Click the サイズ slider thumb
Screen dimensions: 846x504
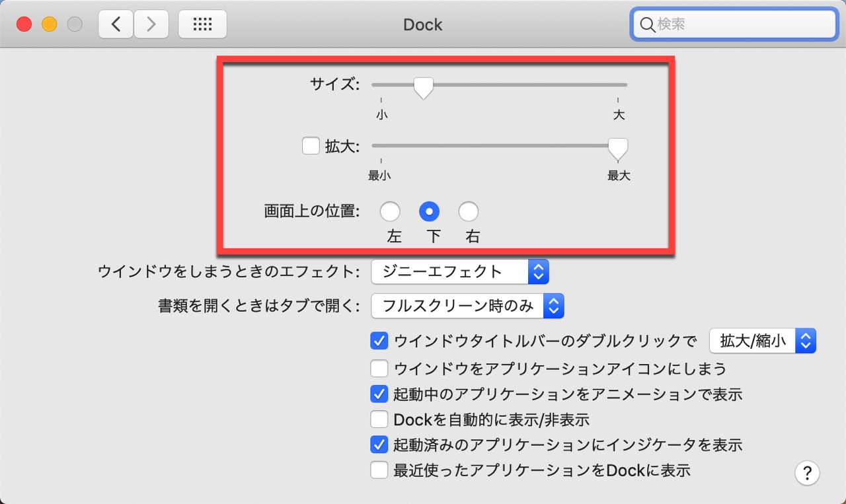click(x=423, y=88)
